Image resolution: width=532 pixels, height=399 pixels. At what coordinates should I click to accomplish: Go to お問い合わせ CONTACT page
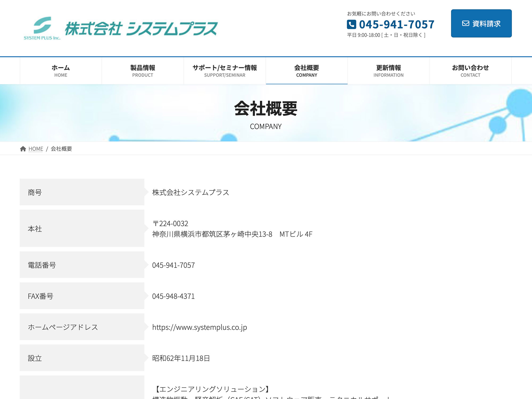pyautogui.click(x=470, y=71)
